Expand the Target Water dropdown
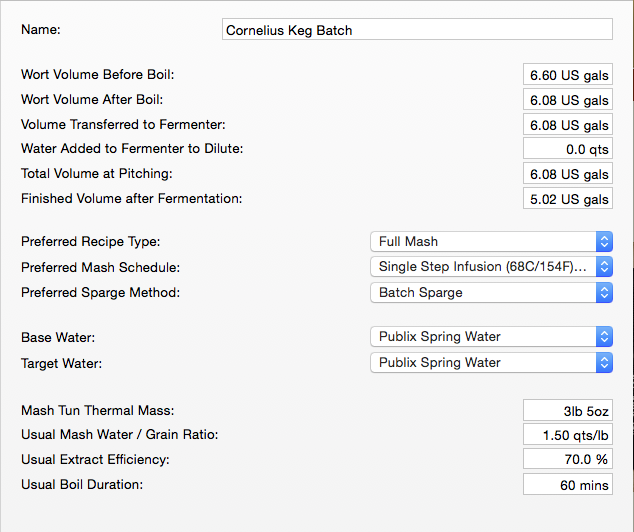 pos(491,363)
